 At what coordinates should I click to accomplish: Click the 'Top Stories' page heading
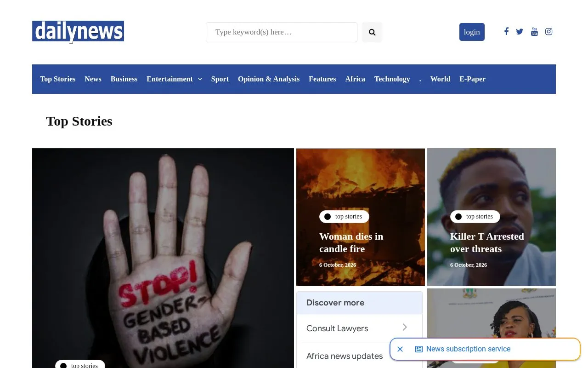[x=79, y=121]
